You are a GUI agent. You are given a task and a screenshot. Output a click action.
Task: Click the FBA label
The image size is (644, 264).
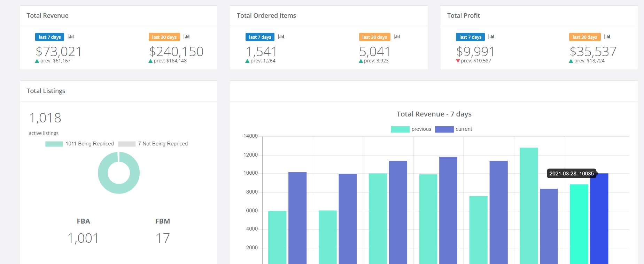tap(83, 221)
